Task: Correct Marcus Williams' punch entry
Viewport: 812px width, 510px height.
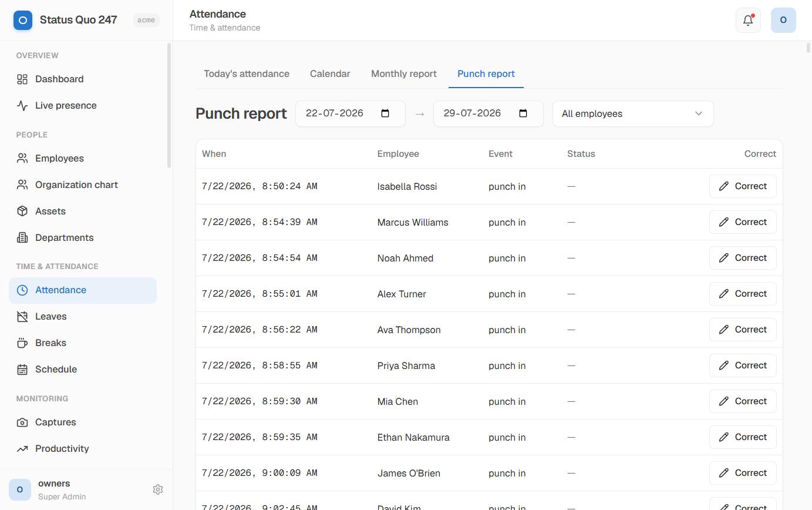Action: pyautogui.click(x=743, y=222)
